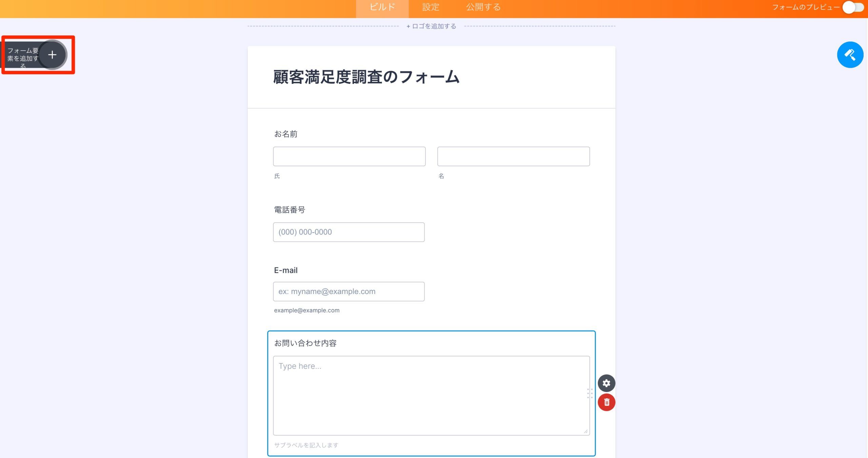The height and width of the screenshot is (458, 868).
Task: Click the フォーム要素を追加する label button
Action: click(23, 55)
